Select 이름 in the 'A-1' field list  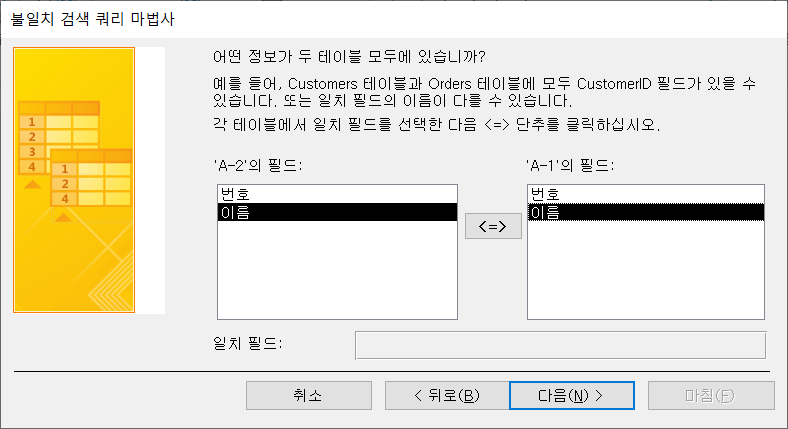pyautogui.click(x=646, y=212)
